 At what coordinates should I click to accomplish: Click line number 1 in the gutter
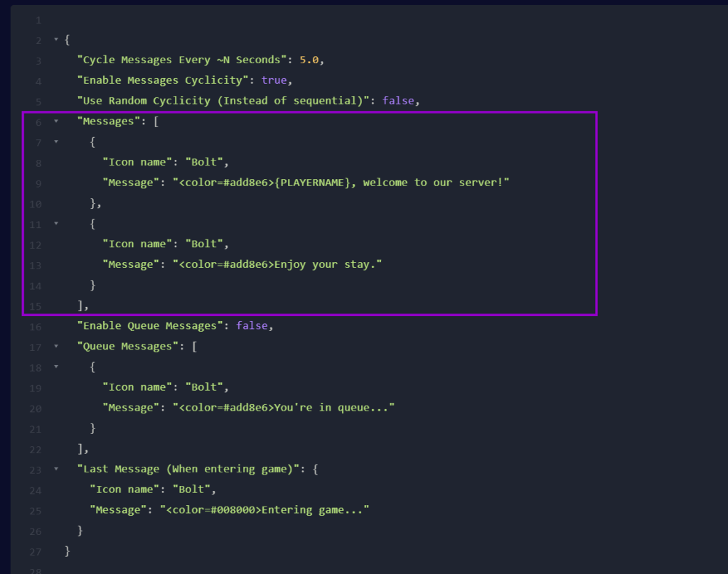tap(38, 21)
